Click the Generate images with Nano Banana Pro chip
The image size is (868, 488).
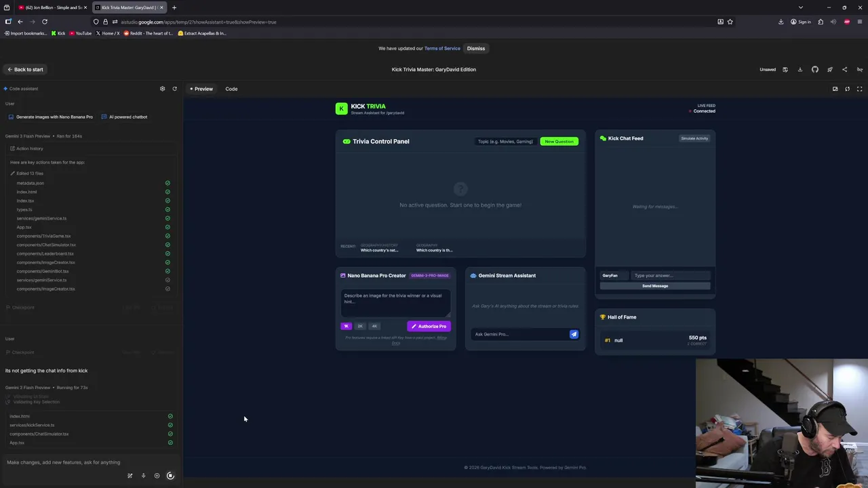pos(51,117)
